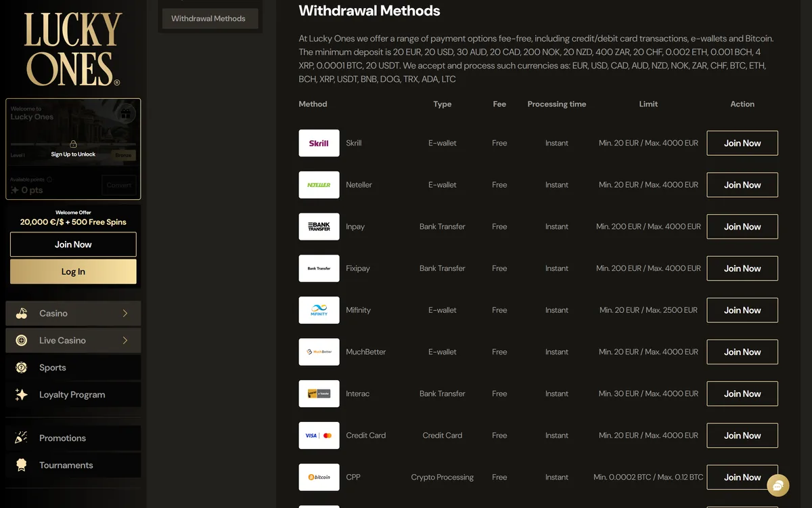Click the Welcome Offer 20,000 €/$ text

pos(73,221)
